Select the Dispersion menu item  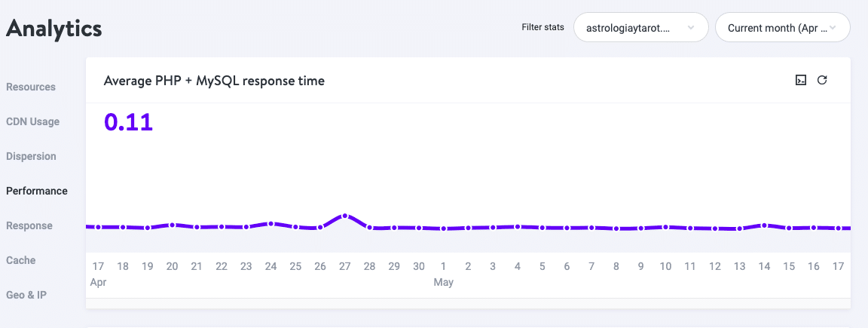[x=31, y=156]
